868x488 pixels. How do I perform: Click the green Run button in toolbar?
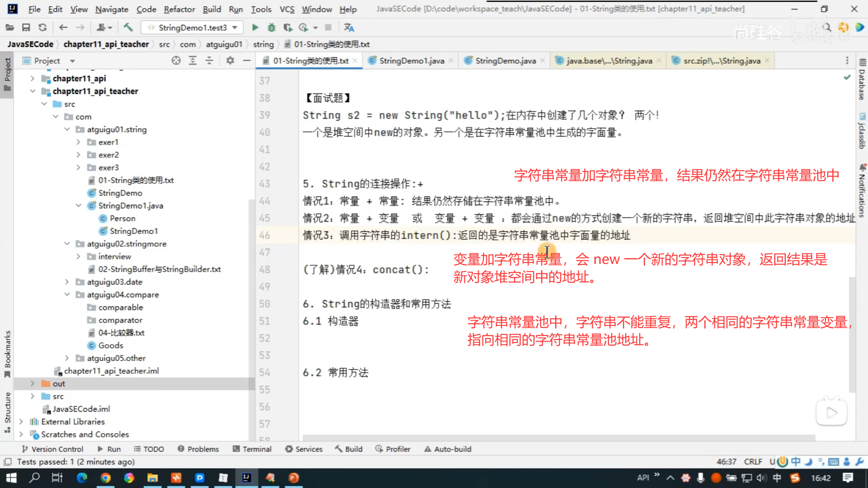click(x=255, y=28)
